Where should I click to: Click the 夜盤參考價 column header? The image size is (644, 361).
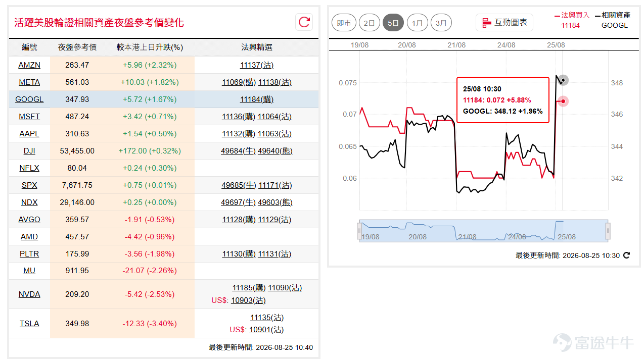pyautogui.click(x=77, y=47)
